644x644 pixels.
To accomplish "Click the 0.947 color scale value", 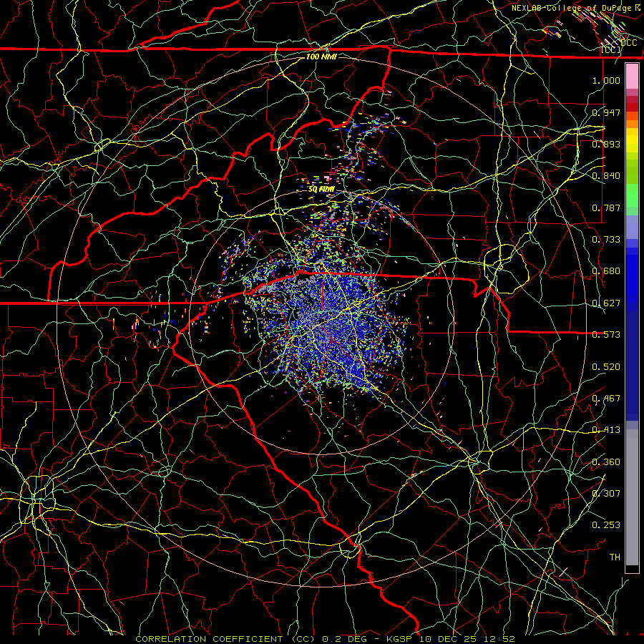I will click(x=606, y=112).
